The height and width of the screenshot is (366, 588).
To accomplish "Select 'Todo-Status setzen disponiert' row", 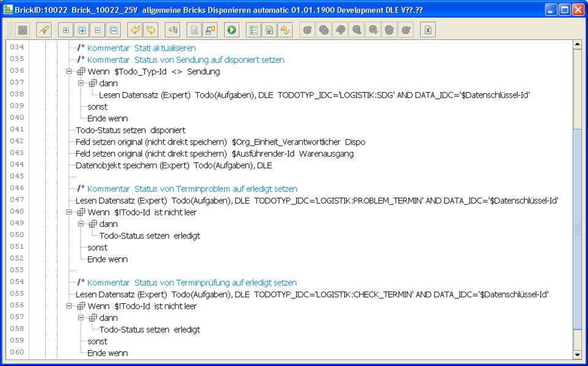I will (x=131, y=130).
